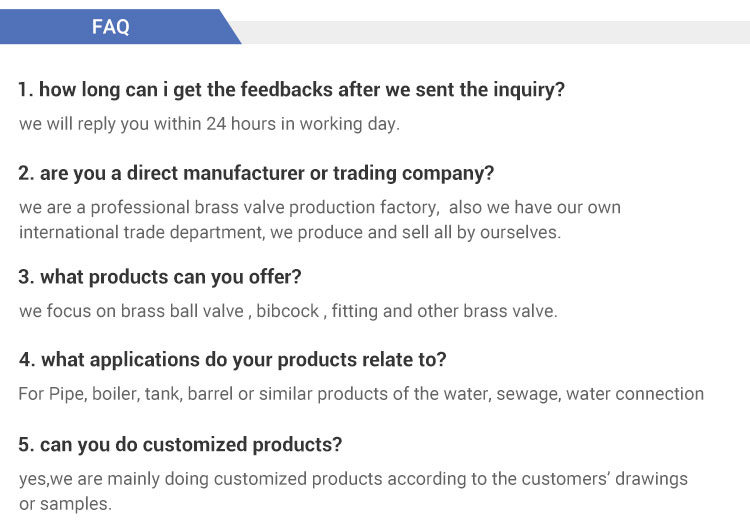Click the answer line about brass valve production factory
This screenshot has height=525, width=750.
319,208
